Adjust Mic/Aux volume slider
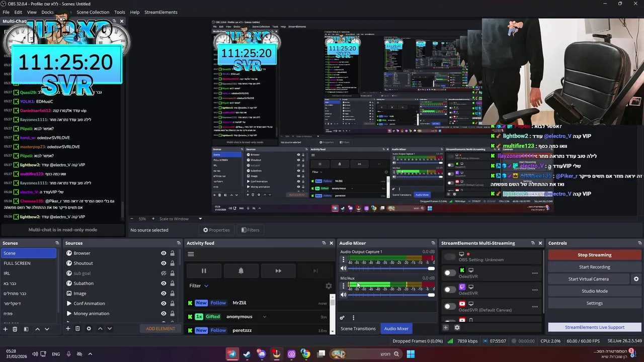The image size is (644, 362). pyautogui.click(x=391, y=295)
